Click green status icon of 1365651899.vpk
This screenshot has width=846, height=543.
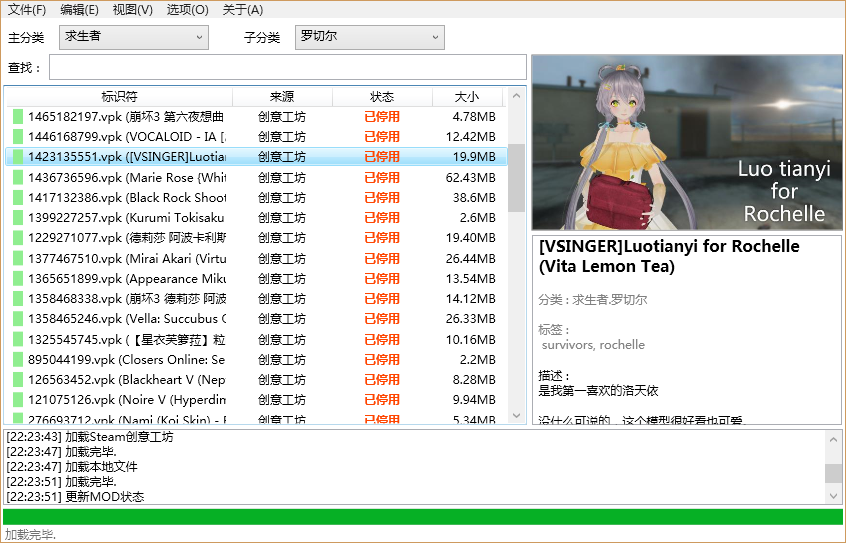pyautogui.click(x=18, y=279)
